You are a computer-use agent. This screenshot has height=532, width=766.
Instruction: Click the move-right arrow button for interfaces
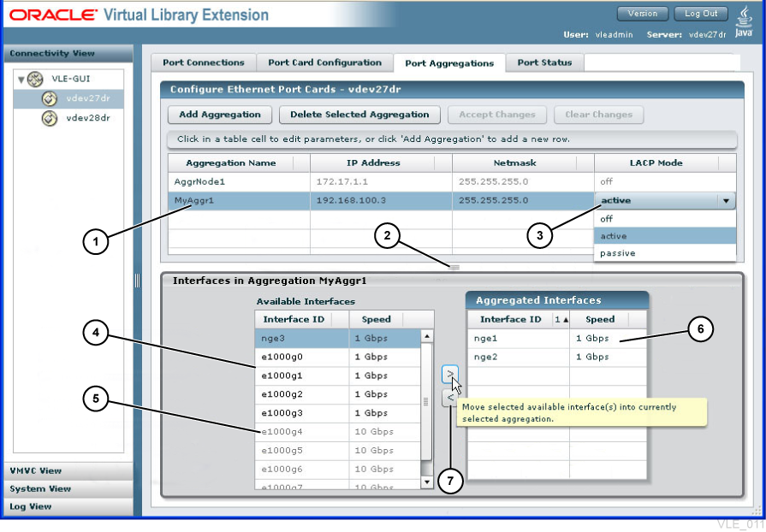(x=450, y=375)
